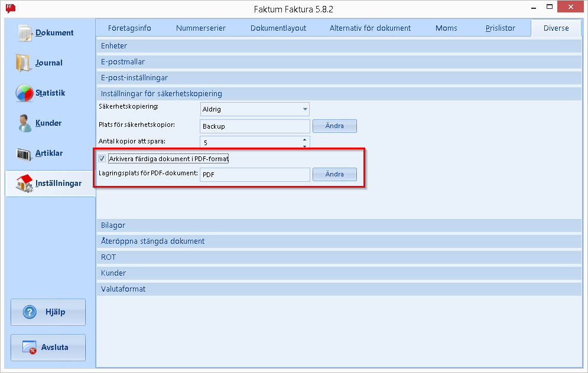The width and height of the screenshot is (588, 373).
Task: Open the Moms tab
Action: (446, 28)
